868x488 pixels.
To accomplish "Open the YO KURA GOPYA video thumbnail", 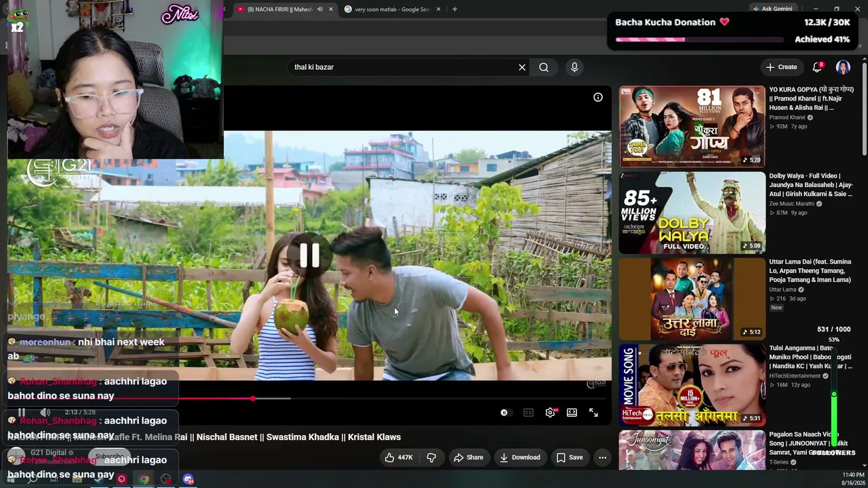I will point(692,126).
